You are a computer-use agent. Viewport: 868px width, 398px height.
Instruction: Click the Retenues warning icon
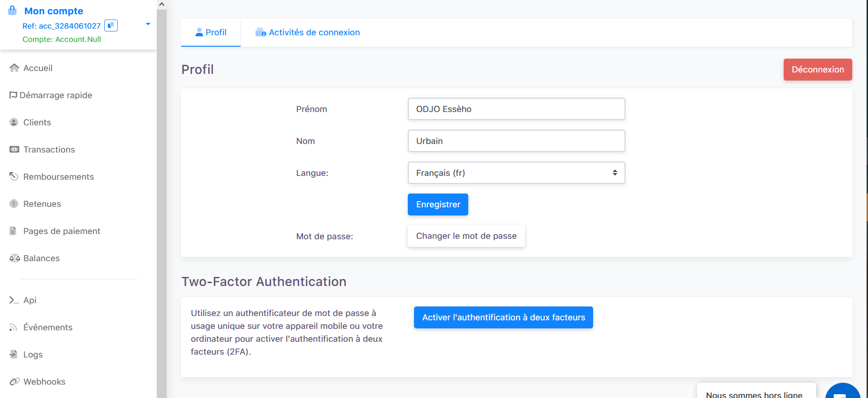click(14, 204)
